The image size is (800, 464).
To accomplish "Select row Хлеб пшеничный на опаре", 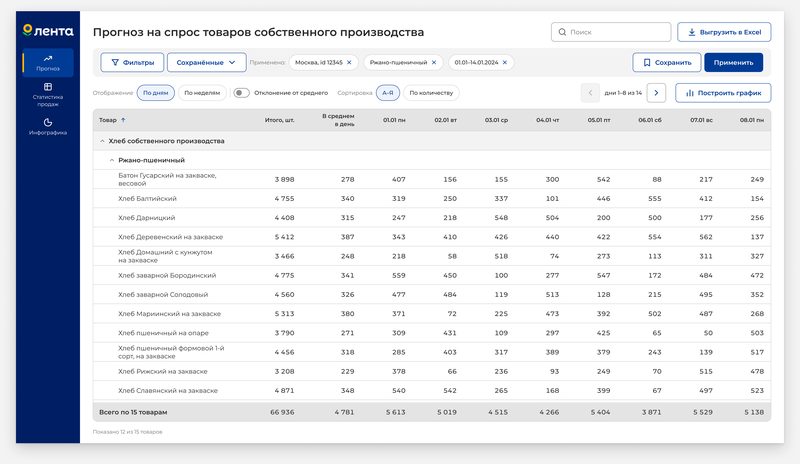I will (x=432, y=333).
